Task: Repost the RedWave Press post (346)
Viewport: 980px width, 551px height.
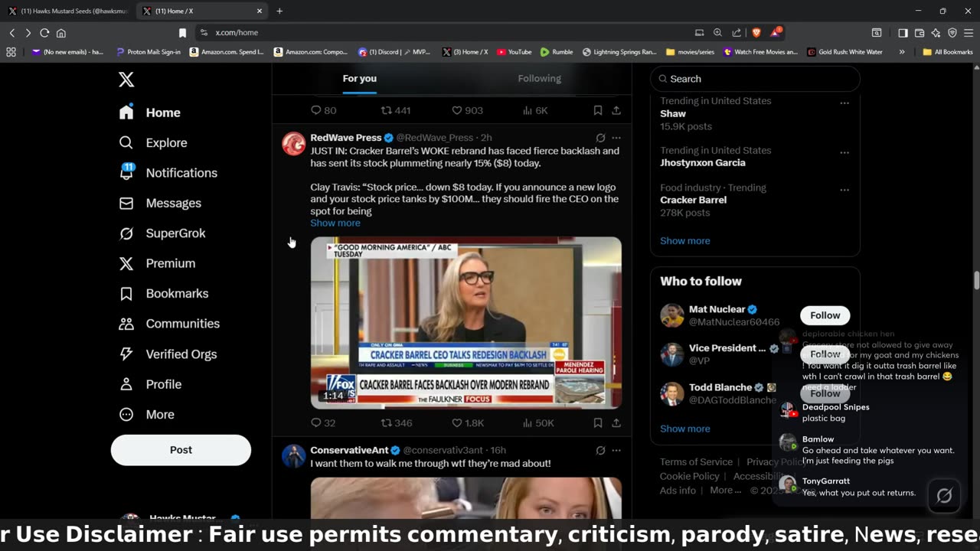Action: click(x=397, y=422)
